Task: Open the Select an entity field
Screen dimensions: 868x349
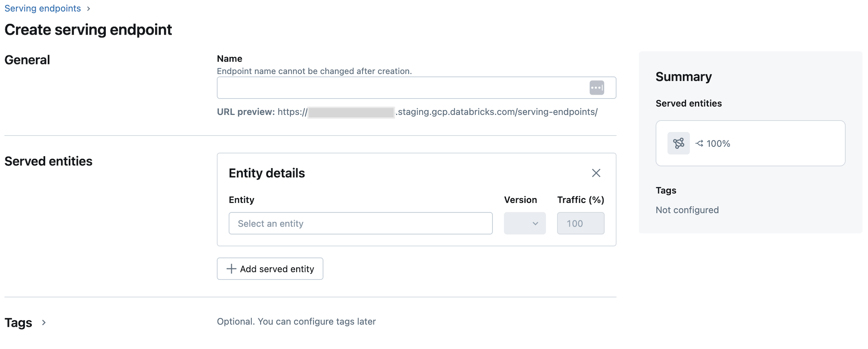Action: [x=360, y=223]
